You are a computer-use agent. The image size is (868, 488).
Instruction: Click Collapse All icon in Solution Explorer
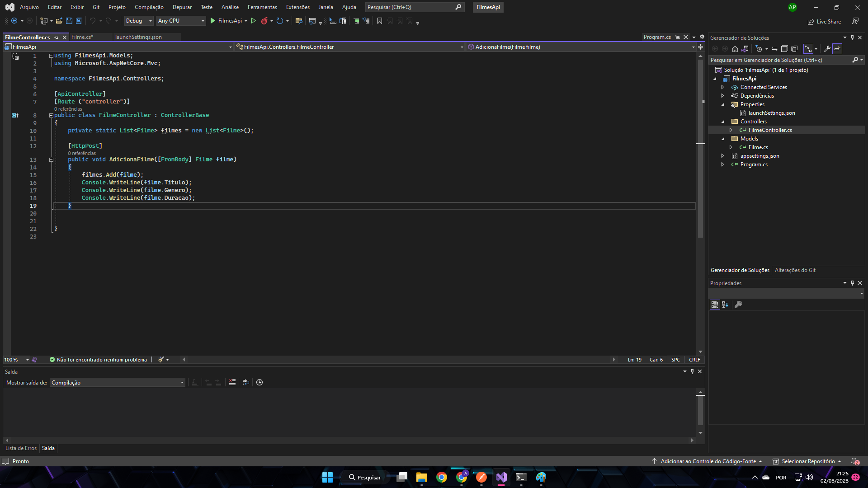tap(784, 49)
